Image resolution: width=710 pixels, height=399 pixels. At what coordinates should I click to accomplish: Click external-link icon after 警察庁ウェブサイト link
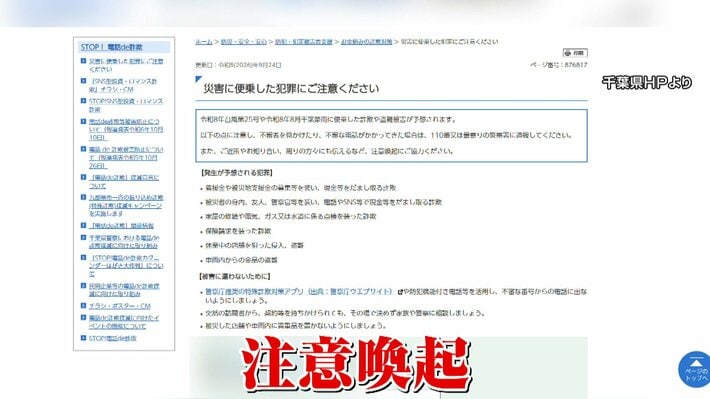point(400,292)
